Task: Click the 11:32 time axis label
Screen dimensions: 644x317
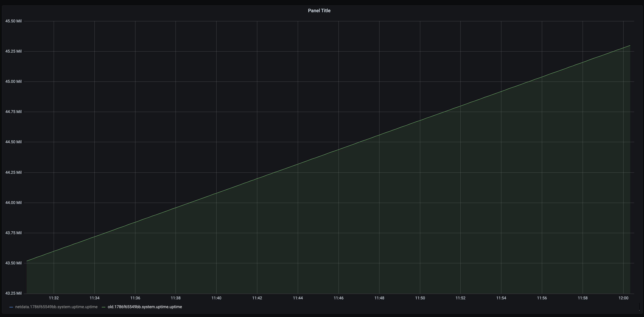Action: coord(54,298)
